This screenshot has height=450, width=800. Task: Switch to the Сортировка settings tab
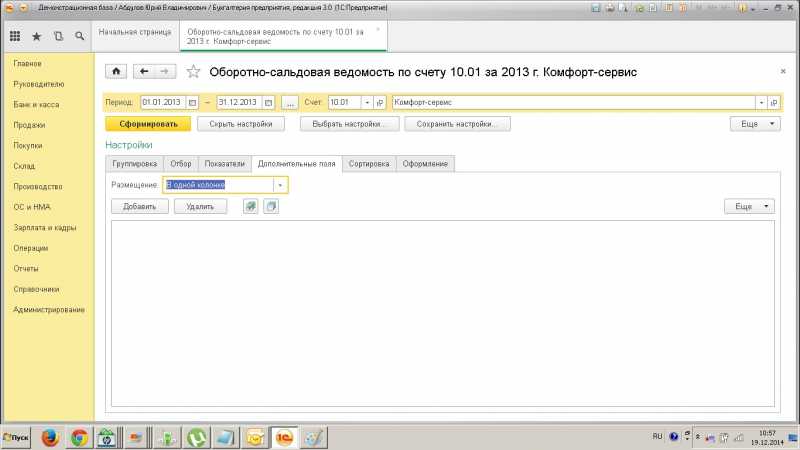point(369,164)
